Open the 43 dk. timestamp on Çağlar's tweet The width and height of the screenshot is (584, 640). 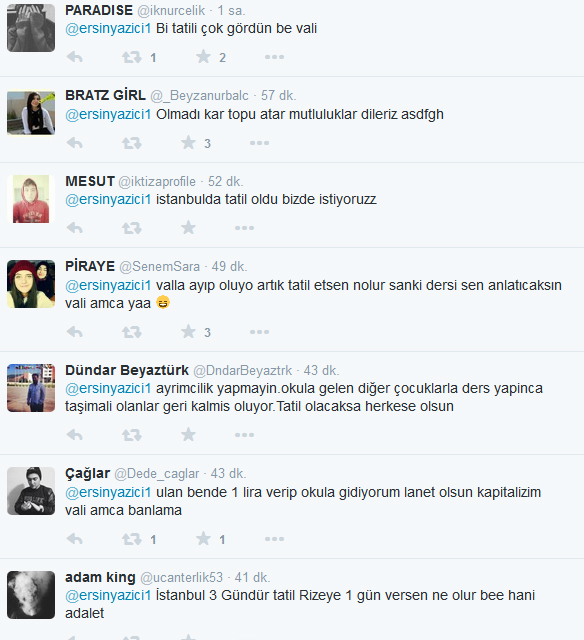point(228,473)
